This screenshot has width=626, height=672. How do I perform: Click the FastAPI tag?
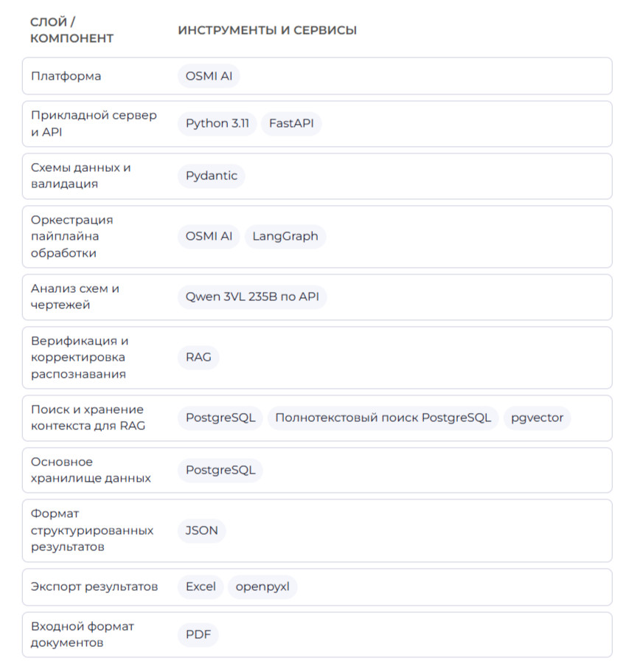pos(291,124)
